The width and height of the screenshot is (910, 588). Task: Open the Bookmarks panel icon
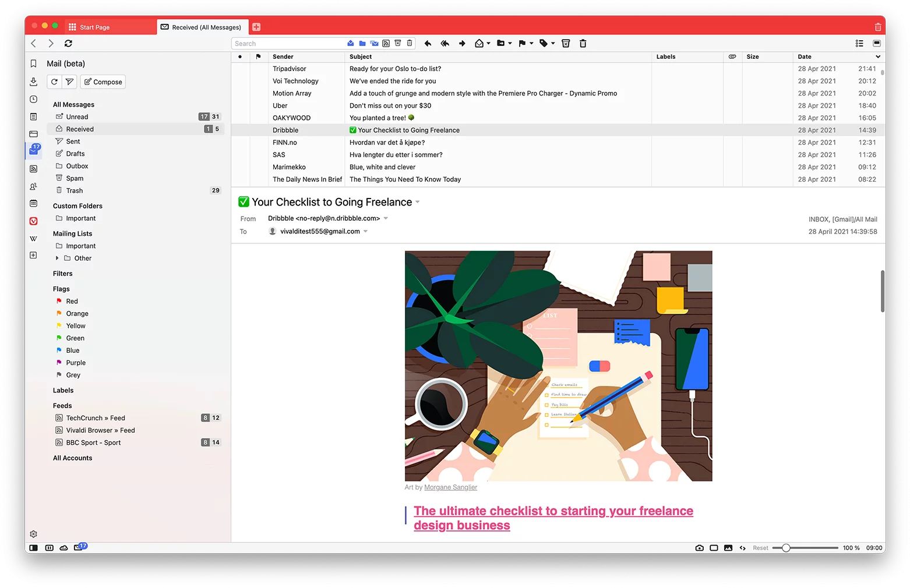coord(33,63)
